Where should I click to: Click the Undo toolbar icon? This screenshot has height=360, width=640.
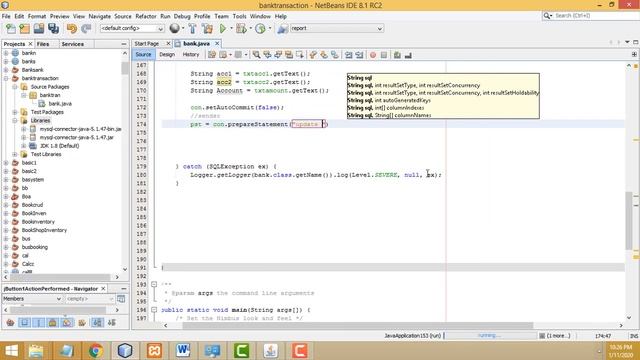72,29
